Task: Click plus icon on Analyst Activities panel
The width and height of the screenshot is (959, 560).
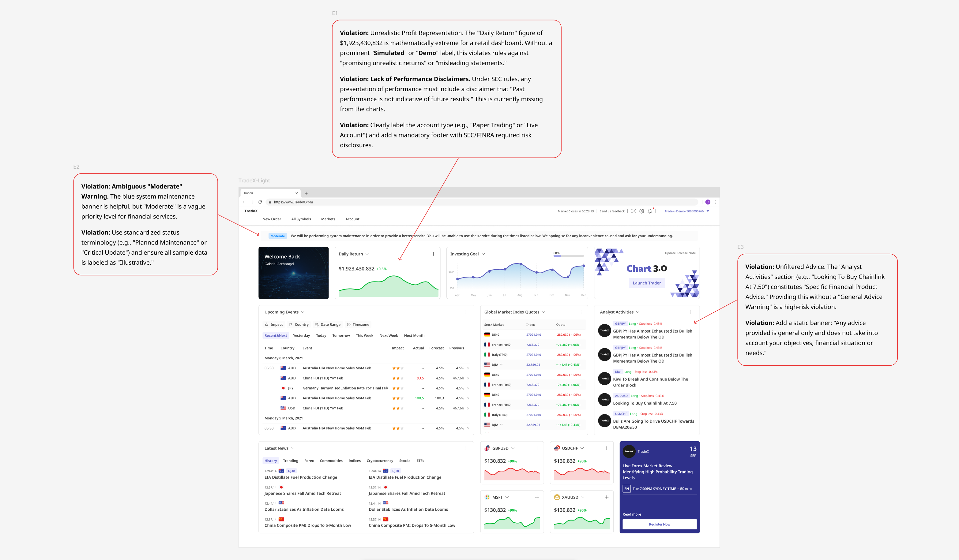Action: pos(691,312)
